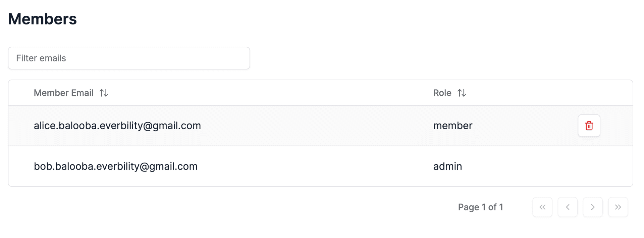Select the table row with the admin role

pyautogui.click(x=302, y=166)
